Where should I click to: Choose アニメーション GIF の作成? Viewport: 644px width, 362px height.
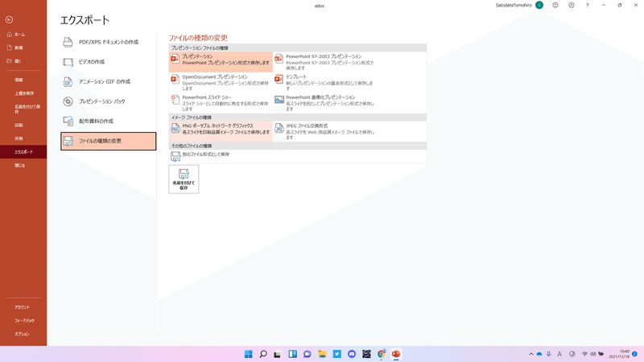tap(109, 82)
